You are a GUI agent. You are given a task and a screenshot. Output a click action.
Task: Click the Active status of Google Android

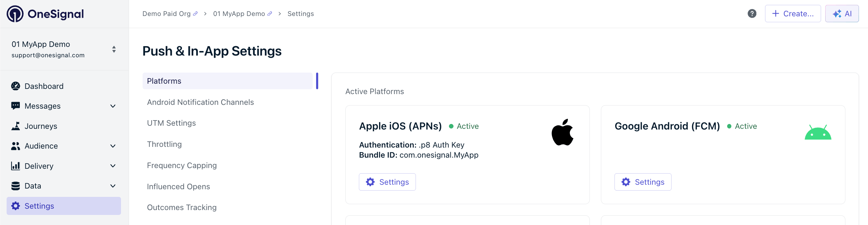coord(742,126)
